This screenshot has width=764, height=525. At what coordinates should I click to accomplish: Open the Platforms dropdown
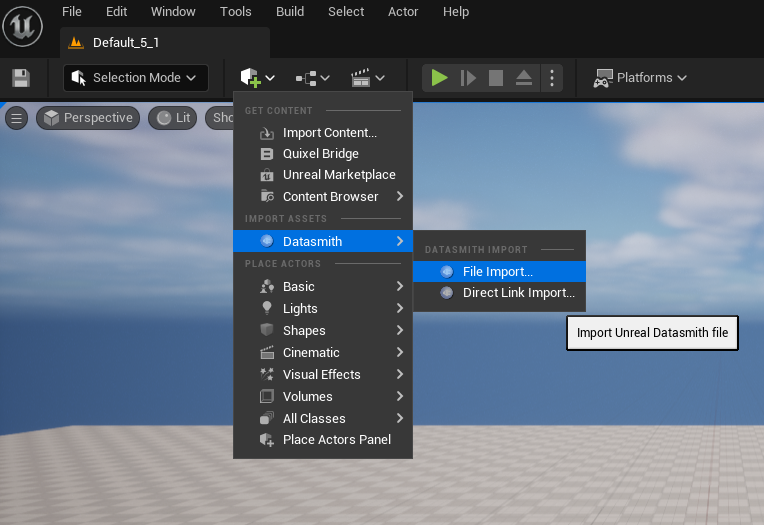[x=640, y=78]
